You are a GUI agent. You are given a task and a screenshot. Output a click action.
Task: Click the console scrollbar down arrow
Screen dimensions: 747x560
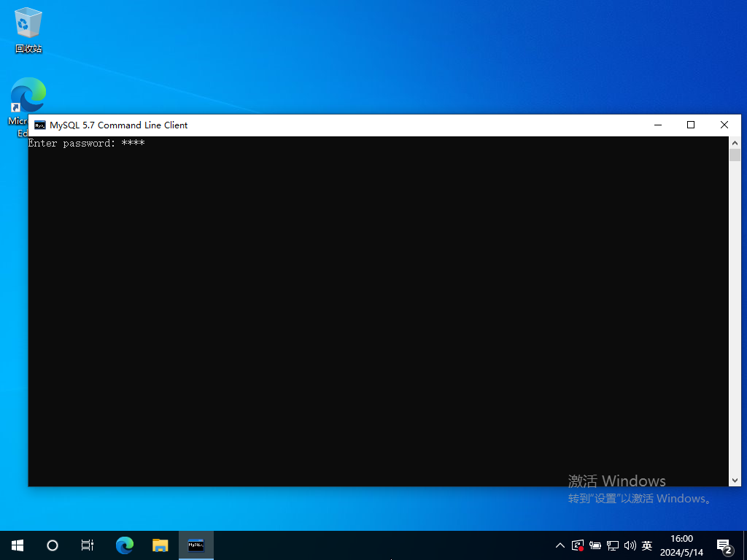tap(735, 480)
